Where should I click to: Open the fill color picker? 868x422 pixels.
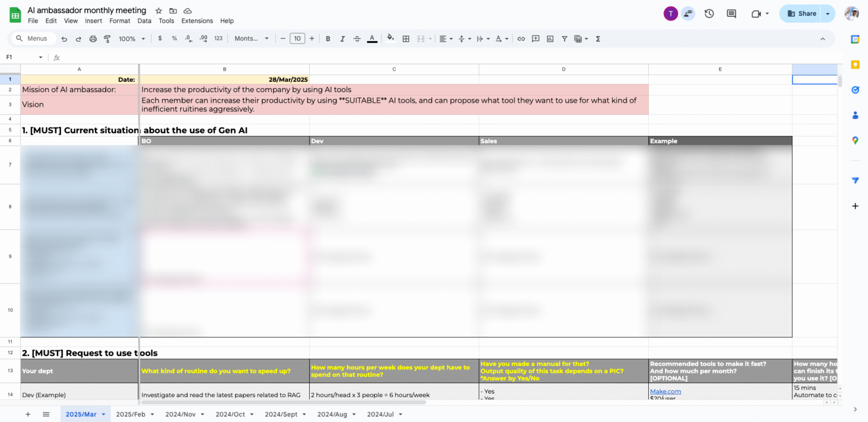click(x=390, y=38)
